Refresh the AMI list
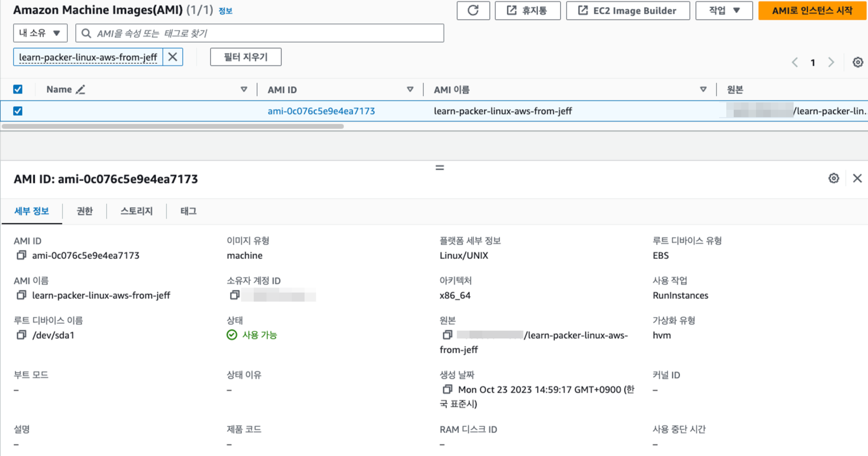Screen dimensions: 868x456 (473, 10)
